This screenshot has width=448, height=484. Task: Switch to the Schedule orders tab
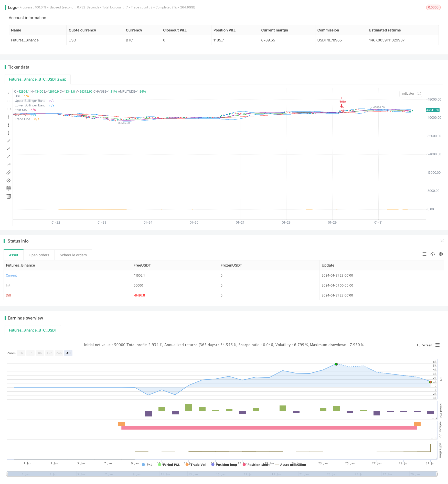[x=73, y=255]
